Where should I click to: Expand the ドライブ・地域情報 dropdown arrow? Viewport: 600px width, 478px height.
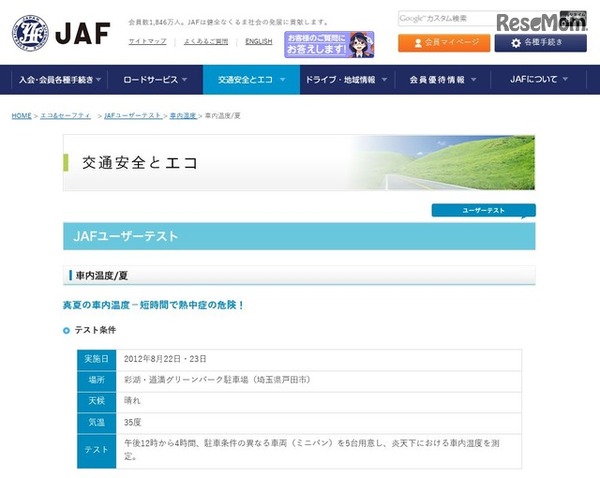[384, 80]
